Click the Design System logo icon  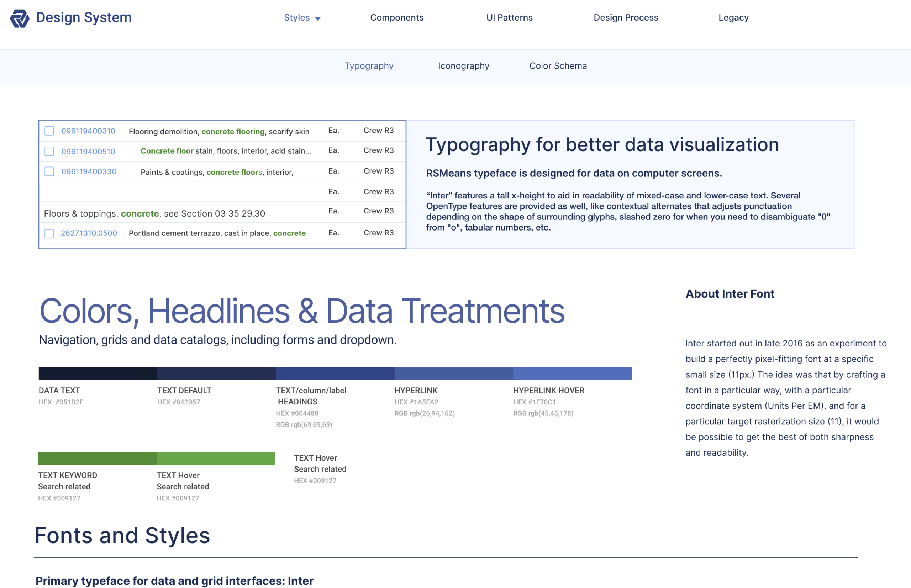pyautogui.click(x=20, y=18)
